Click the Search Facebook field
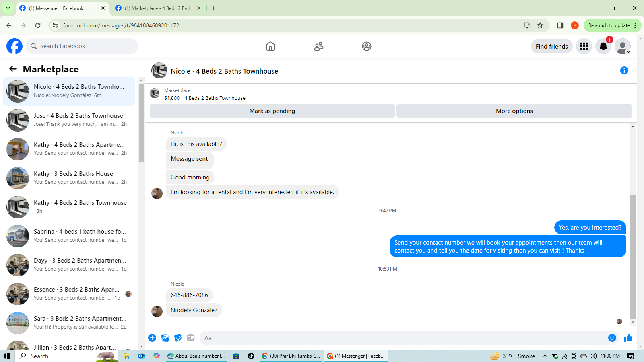Screen dimensions: 644x362 [x=82, y=46]
